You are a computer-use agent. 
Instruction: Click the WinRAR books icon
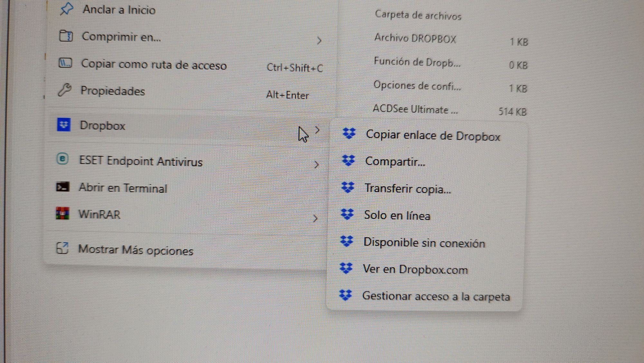[62, 213]
